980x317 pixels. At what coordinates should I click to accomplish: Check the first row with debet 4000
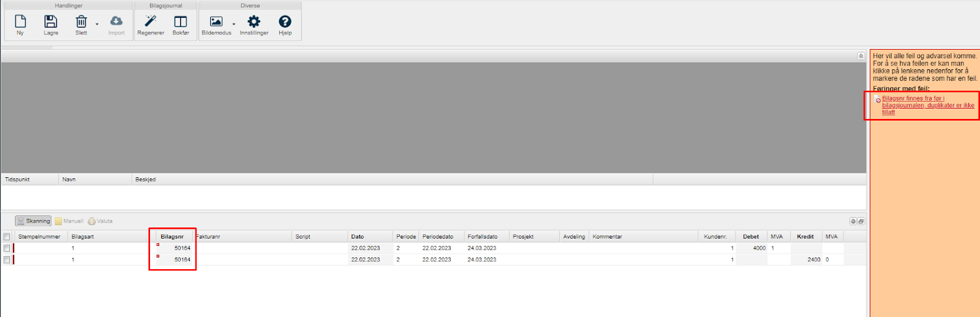coord(7,248)
